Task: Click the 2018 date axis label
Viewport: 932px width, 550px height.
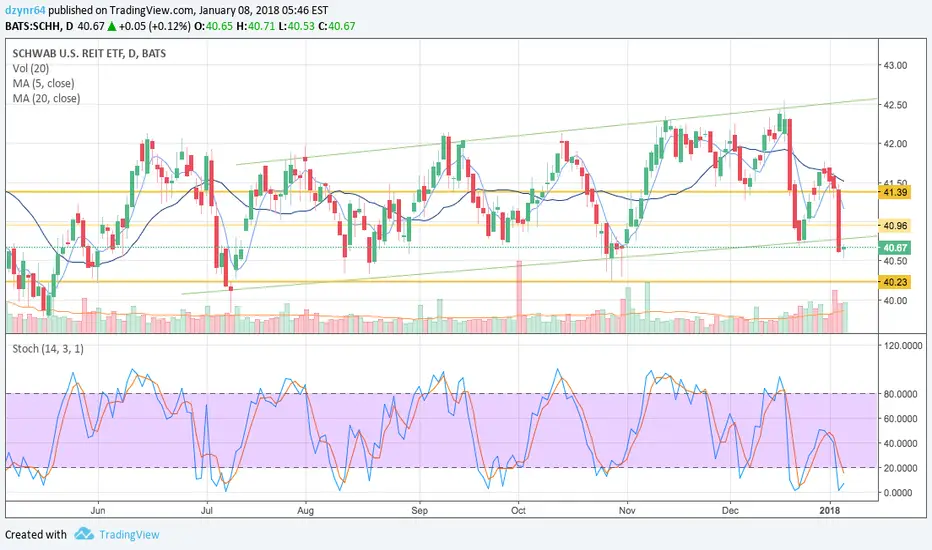Action: pos(830,511)
